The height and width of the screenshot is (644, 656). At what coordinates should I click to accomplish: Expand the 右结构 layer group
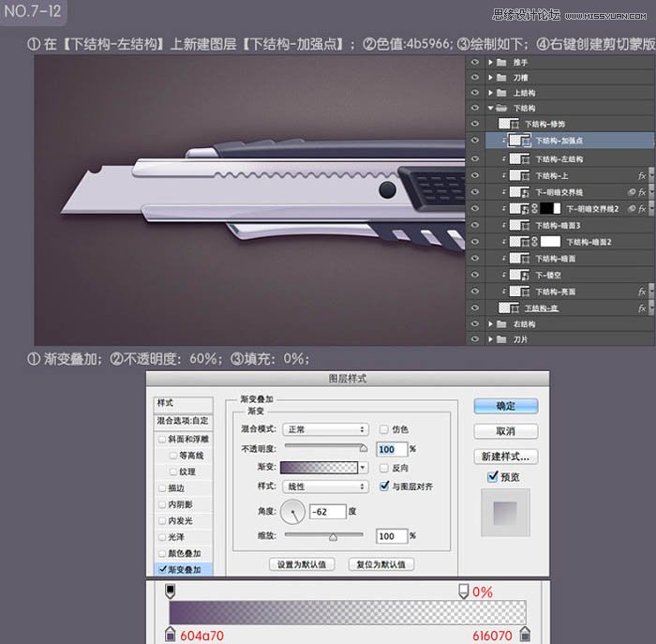pyautogui.click(x=490, y=324)
